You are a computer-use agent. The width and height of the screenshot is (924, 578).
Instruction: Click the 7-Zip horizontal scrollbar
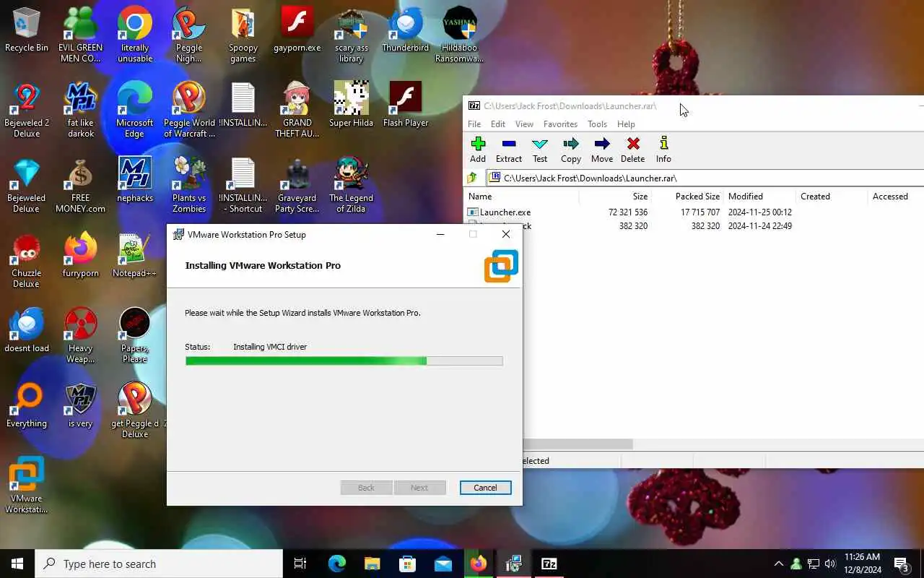pyautogui.click(x=577, y=444)
